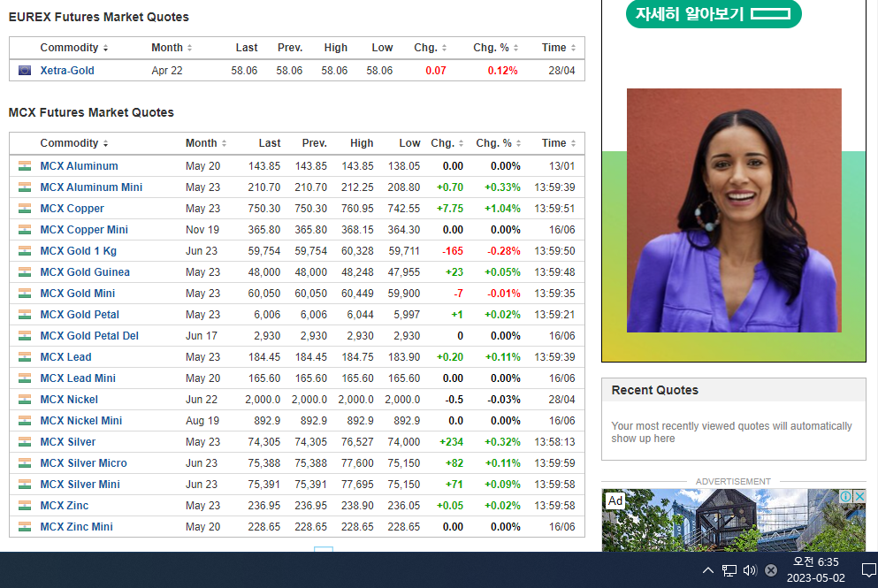Click India flag icon beside MCX Silver Mini
This screenshot has height=588, width=878.
(25, 485)
